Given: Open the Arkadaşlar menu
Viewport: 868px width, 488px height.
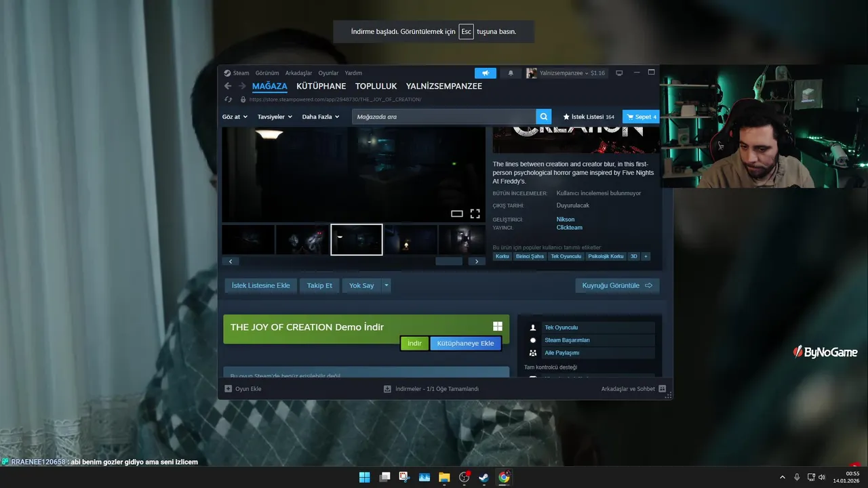Looking at the screenshot, I should tap(298, 73).
